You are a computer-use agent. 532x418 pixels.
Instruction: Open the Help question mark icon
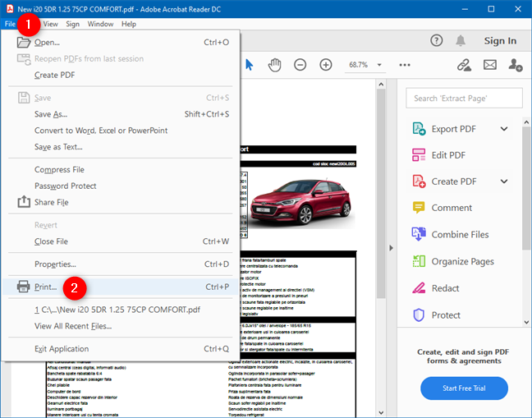click(436, 40)
